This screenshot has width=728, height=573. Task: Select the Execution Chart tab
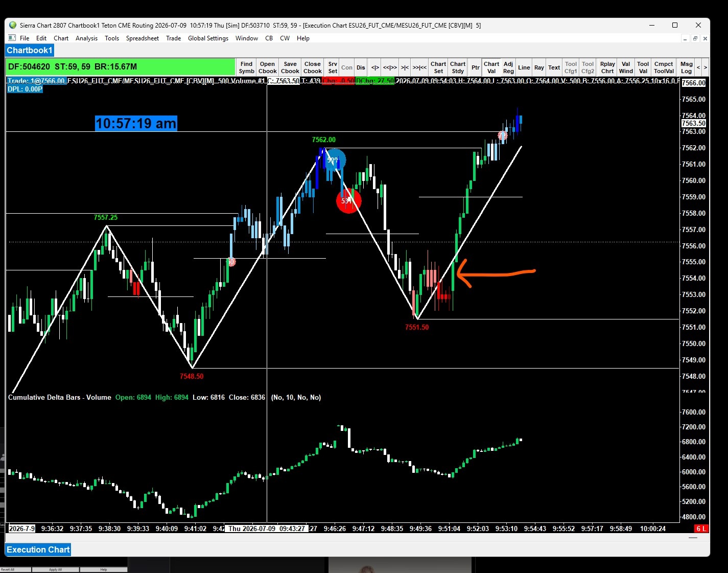38,549
